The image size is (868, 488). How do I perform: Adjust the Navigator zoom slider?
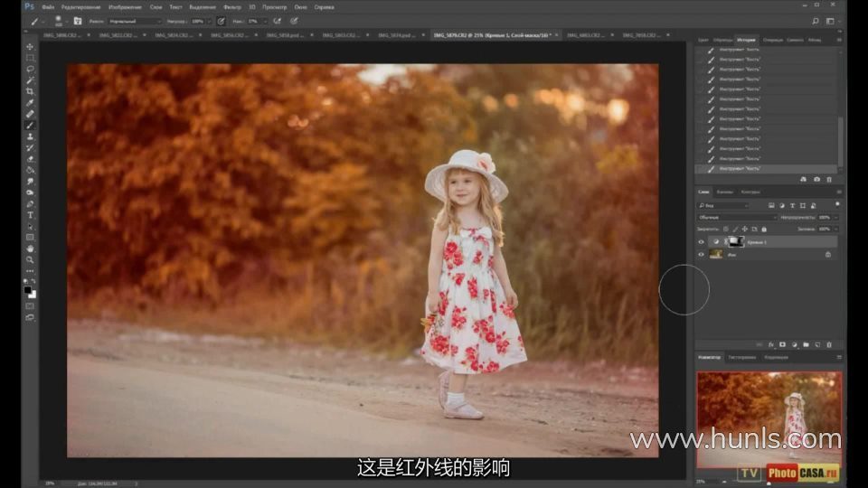[x=769, y=483]
